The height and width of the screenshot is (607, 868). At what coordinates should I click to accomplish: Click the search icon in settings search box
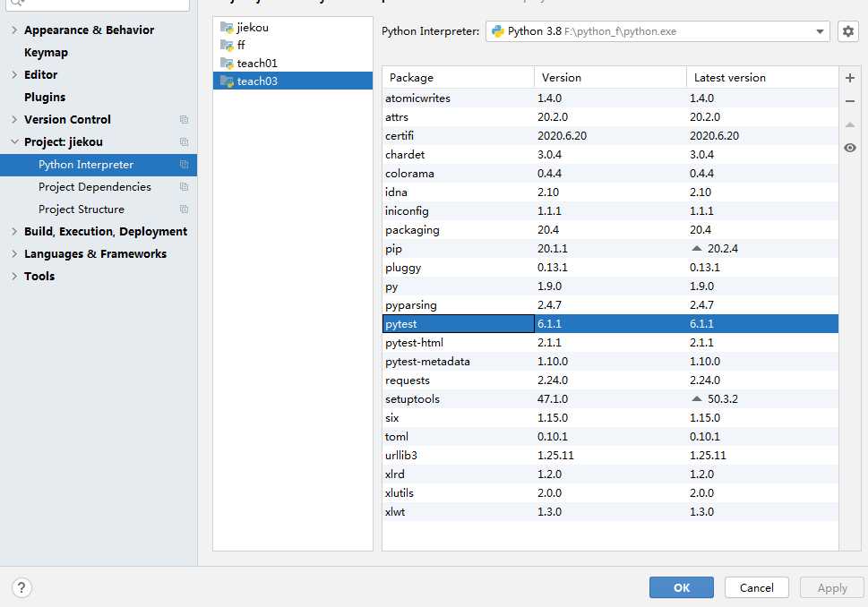coord(17,3)
